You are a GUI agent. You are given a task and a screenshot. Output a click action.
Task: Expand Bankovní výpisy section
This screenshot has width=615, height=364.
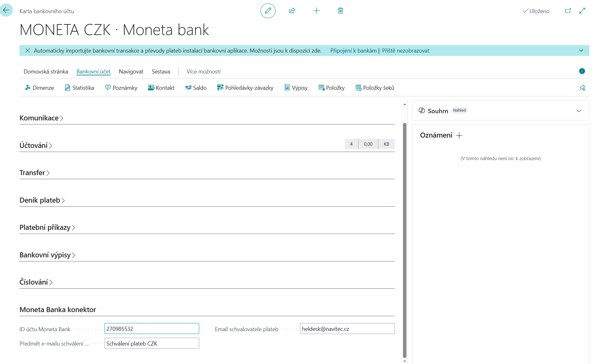tap(47, 255)
